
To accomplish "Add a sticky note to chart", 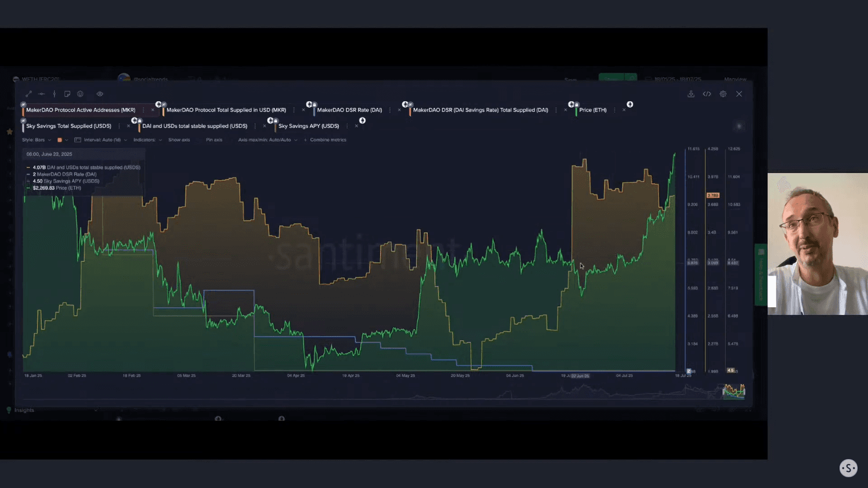I will (x=67, y=94).
